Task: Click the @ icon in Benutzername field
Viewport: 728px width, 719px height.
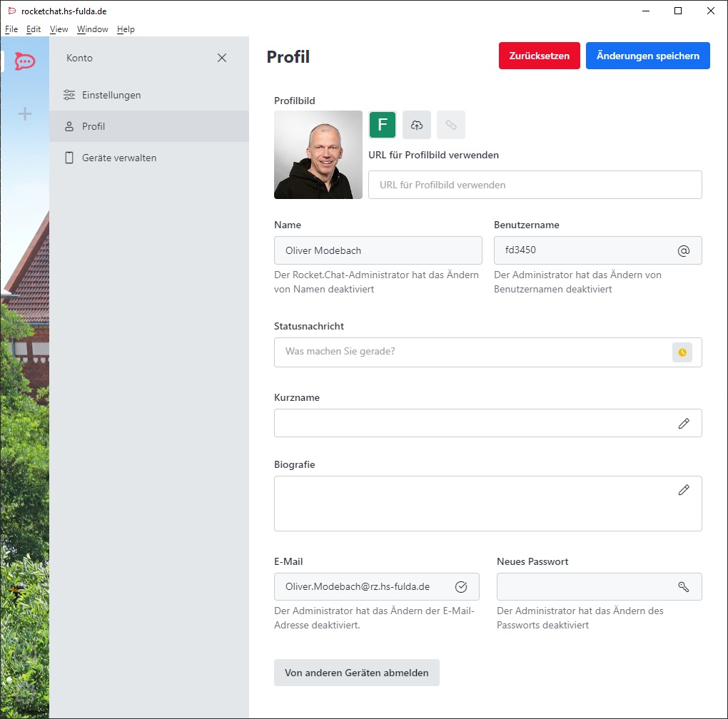Action: coord(683,250)
